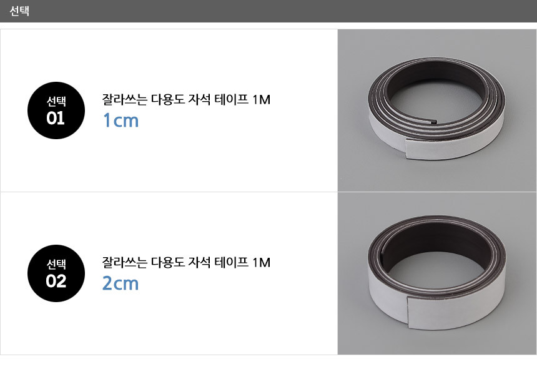
Task: Click the 1M text in option 02 title
Action: 261,263
